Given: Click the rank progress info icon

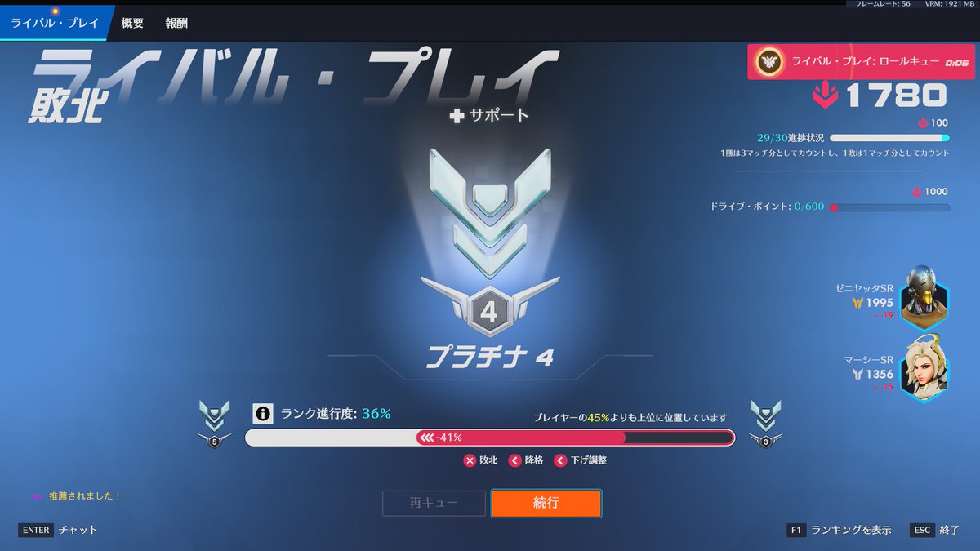Looking at the screenshot, I should tap(262, 414).
